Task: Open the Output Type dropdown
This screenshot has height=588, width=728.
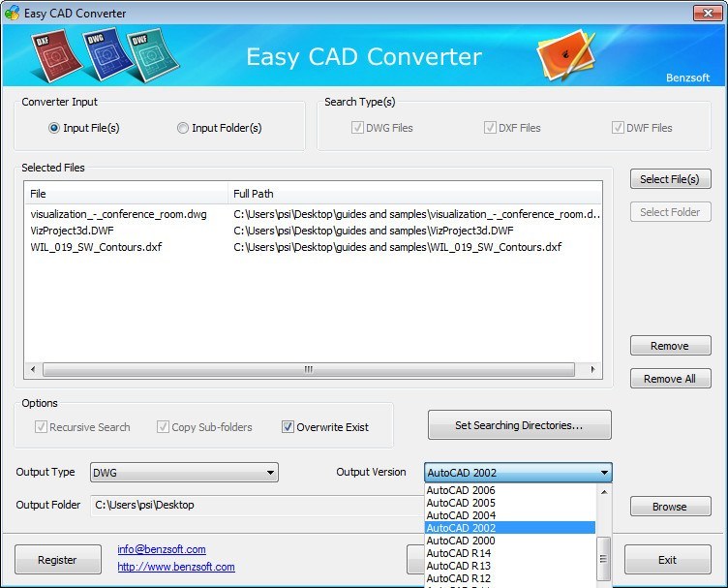Action: [184, 473]
